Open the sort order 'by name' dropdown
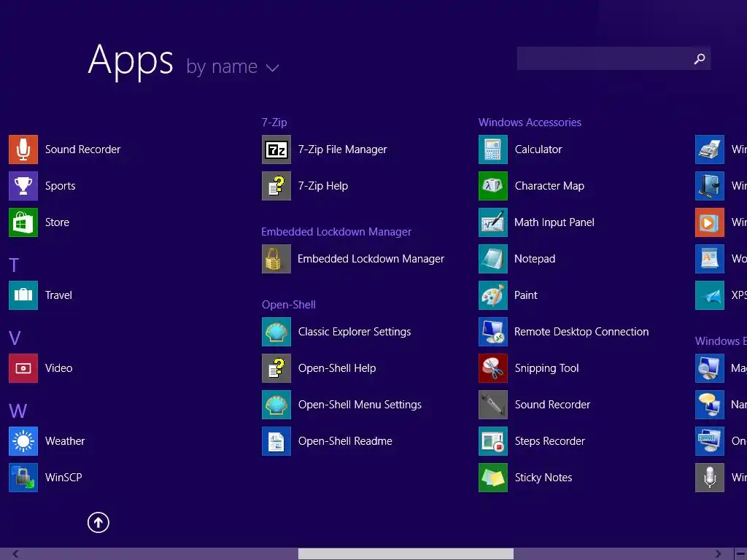The height and width of the screenshot is (560, 747). pyautogui.click(x=233, y=66)
